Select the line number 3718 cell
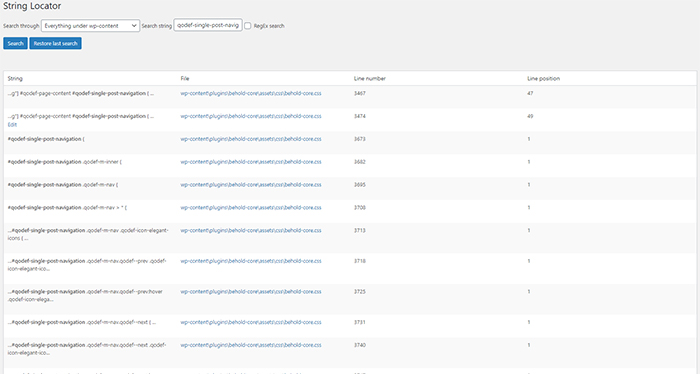Image resolution: width=700 pixels, height=374 pixels. [x=360, y=261]
